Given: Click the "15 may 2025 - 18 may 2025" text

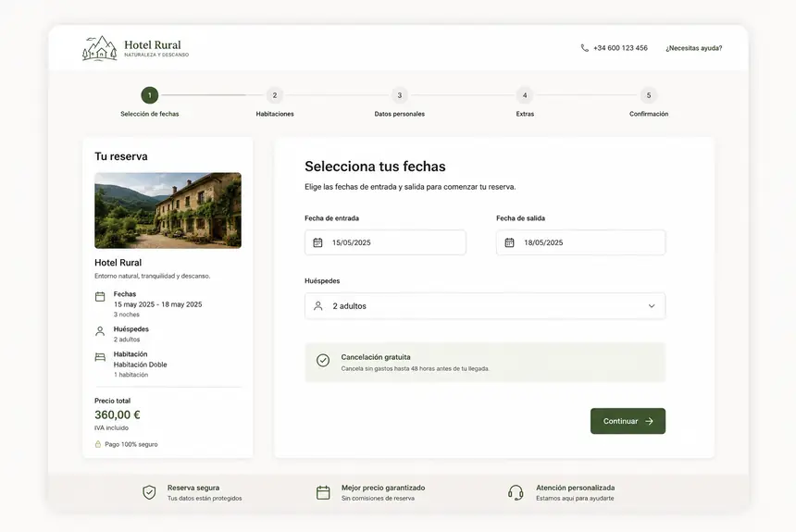Looking at the screenshot, I should coord(158,304).
